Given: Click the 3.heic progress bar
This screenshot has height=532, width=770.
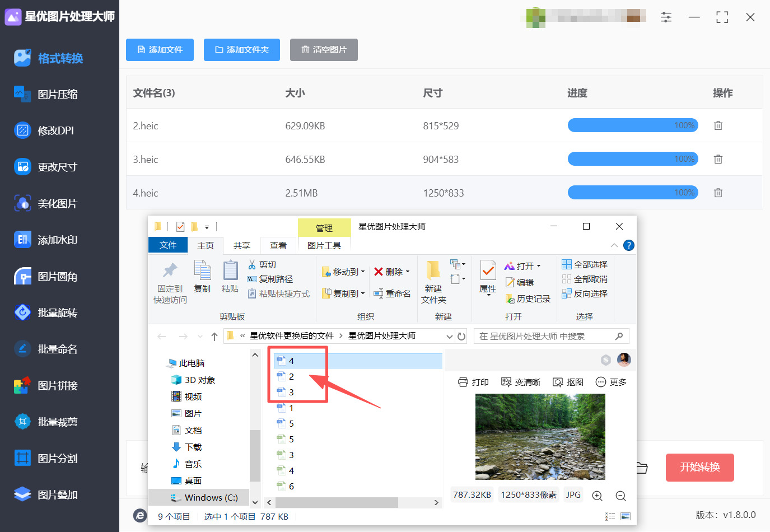Looking at the screenshot, I should coord(633,159).
